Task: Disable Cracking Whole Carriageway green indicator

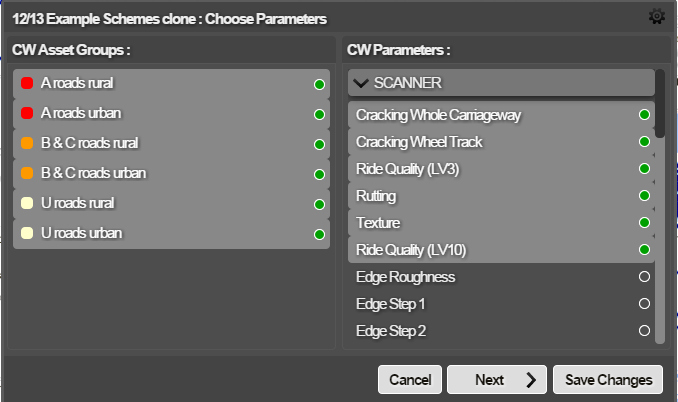Action: click(x=644, y=115)
